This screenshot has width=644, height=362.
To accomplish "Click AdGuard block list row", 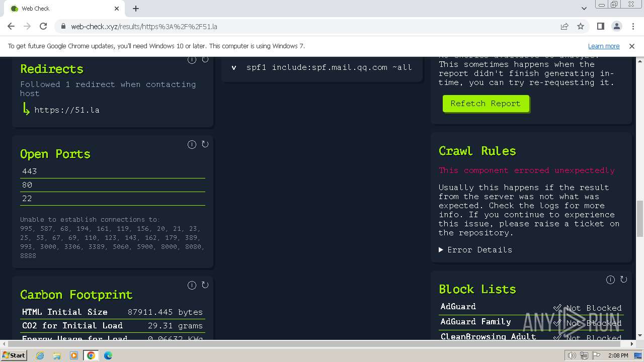I will click(531, 307).
